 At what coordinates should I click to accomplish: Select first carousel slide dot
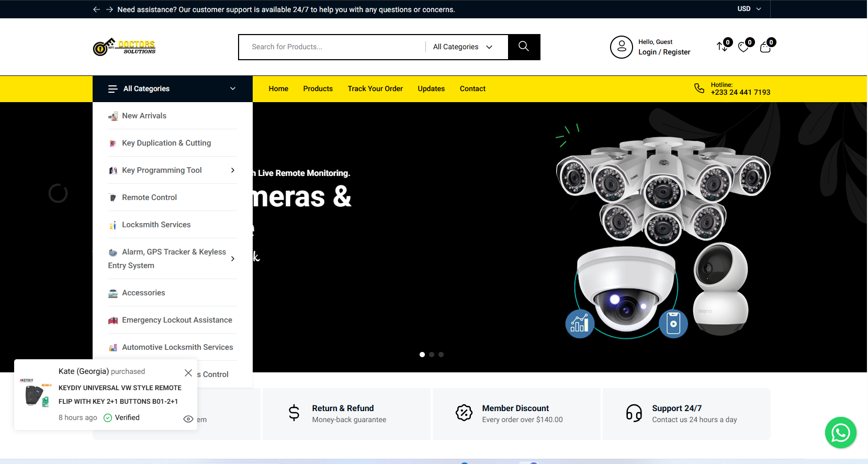click(x=422, y=355)
